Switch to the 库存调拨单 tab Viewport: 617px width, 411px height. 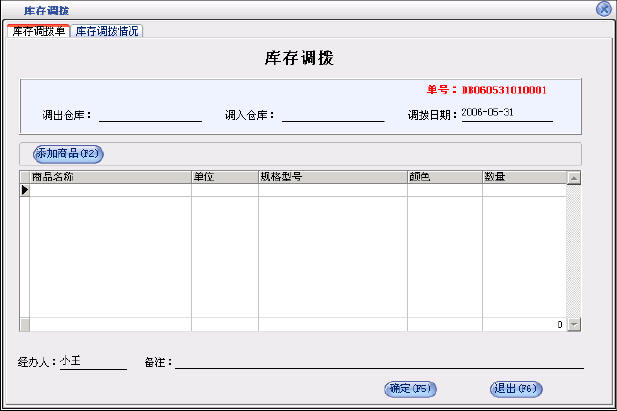tap(38, 31)
